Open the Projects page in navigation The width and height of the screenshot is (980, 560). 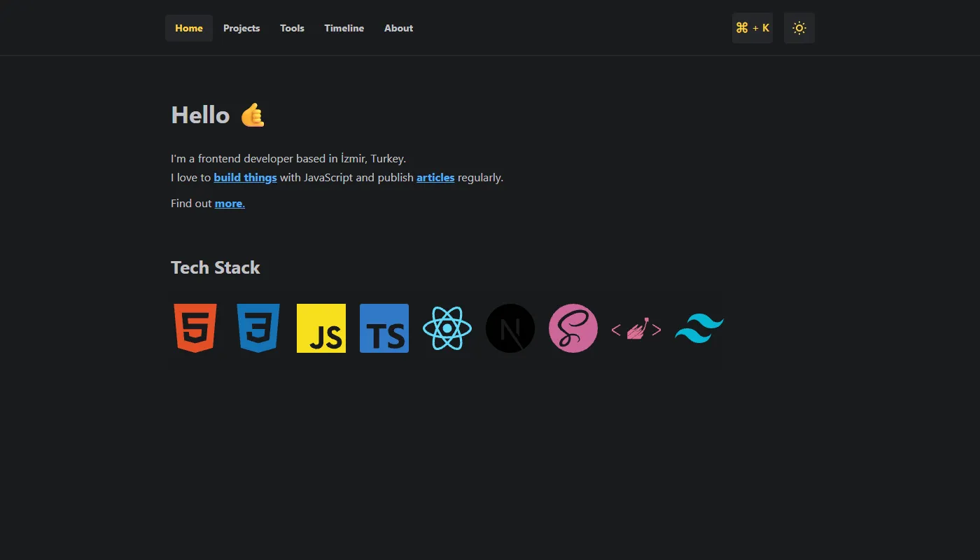pos(241,28)
